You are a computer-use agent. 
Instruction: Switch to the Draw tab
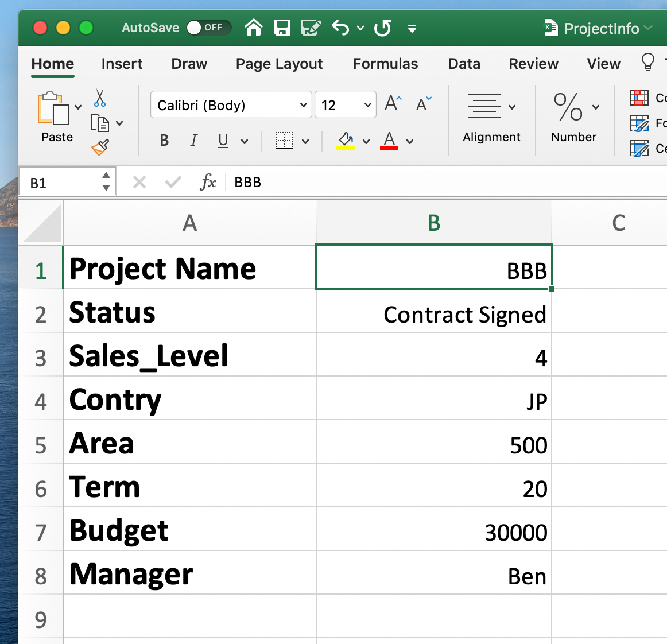(189, 64)
